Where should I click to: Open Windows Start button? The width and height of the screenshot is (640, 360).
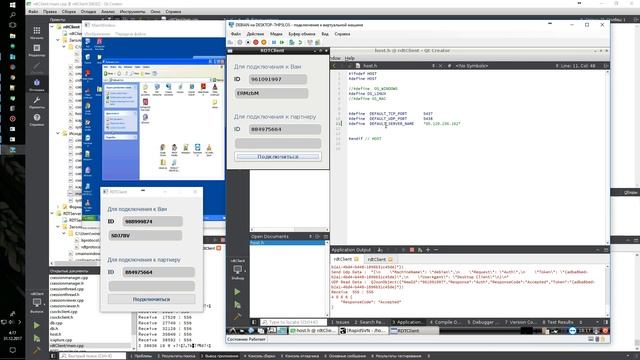coord(12,5)
